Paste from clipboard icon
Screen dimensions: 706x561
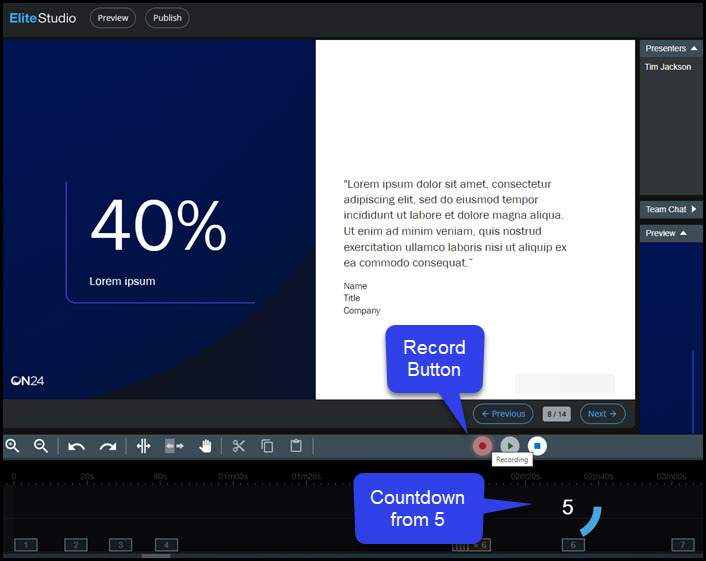[296, 446]
